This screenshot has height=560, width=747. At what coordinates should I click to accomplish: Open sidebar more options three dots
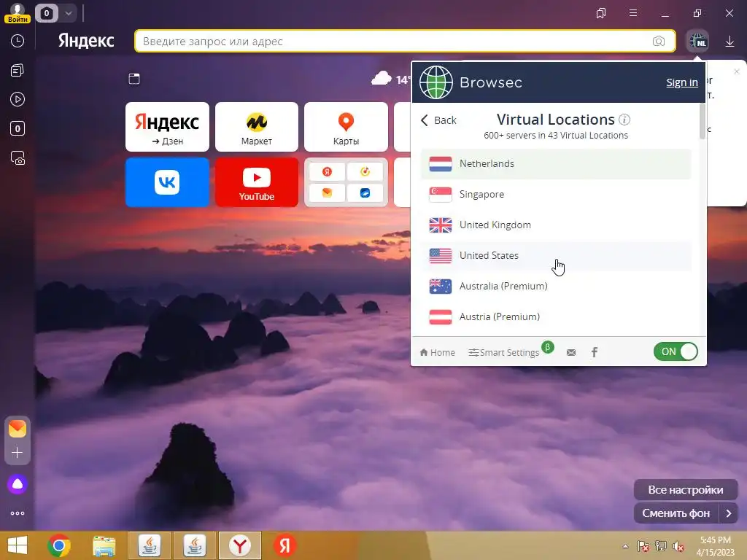18,513
